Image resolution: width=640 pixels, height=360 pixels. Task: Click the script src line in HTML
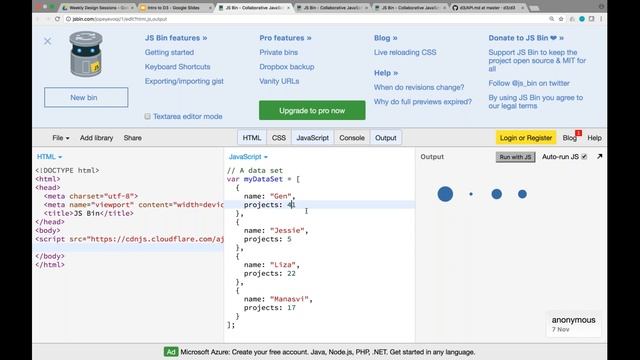coord(129,239)
